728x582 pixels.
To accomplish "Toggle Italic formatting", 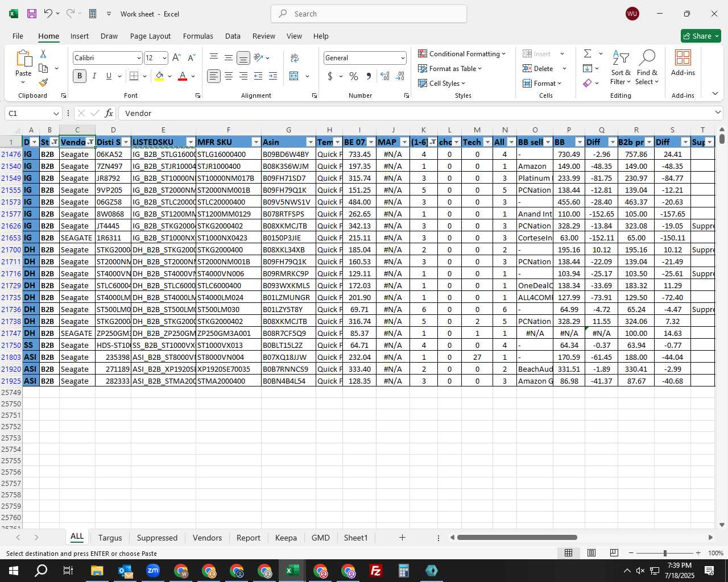I will (x=94, y=76).
